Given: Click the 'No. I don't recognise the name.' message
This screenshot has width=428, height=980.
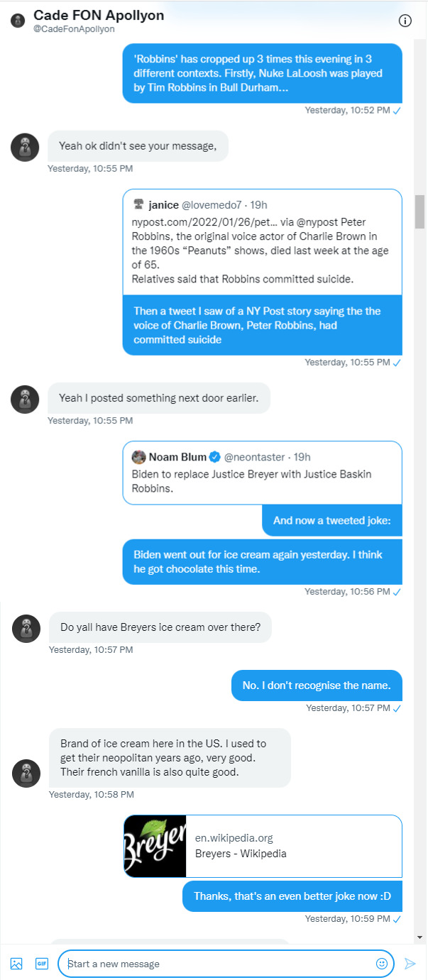Looking at the screenshot, I should 317,686.
